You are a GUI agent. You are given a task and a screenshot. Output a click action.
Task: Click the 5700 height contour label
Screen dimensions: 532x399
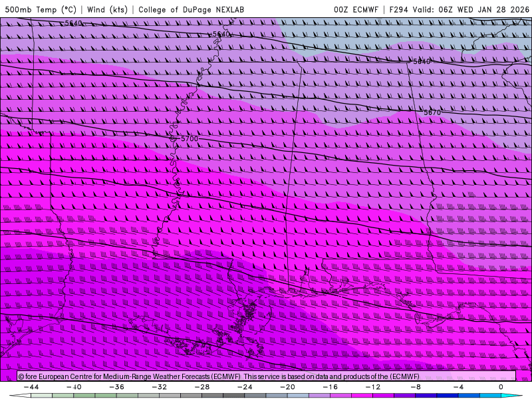(190, 138)
